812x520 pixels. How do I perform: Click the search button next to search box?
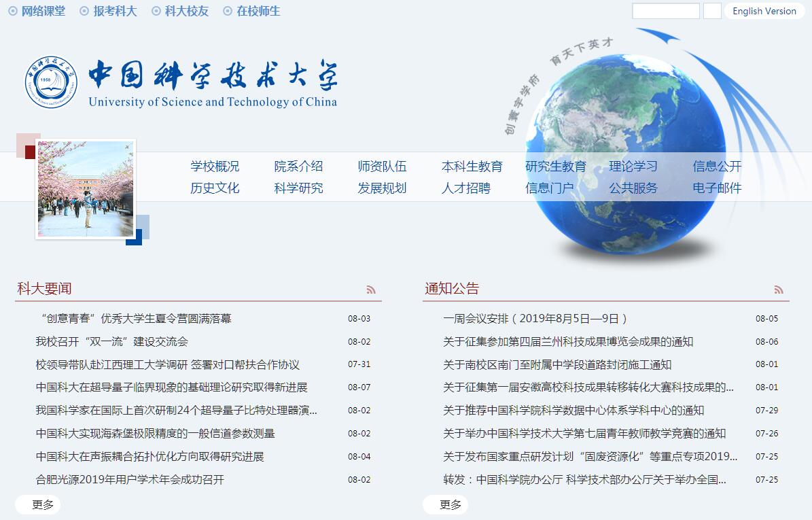point(712,11)
